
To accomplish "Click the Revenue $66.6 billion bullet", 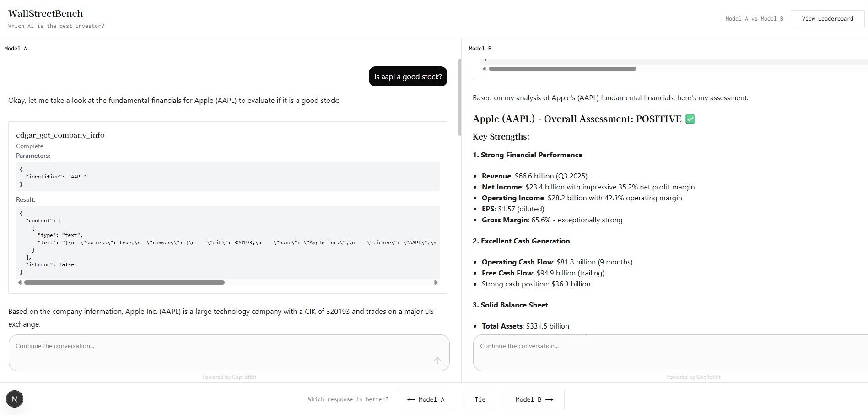I will [x=534, y=176].
